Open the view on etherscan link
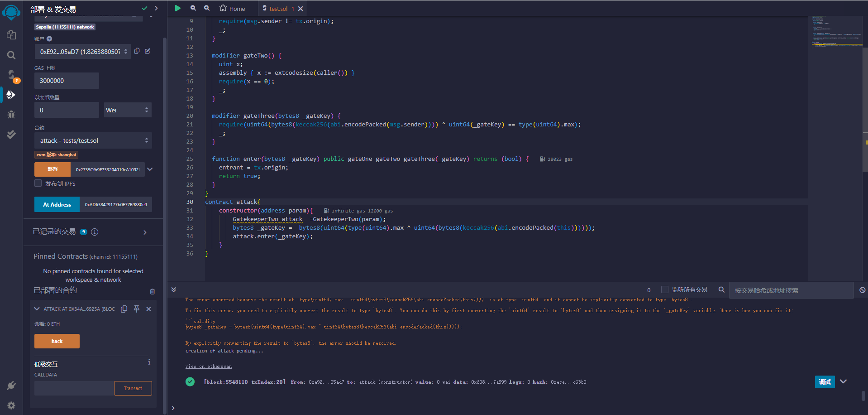The width and height of the screenshot is (868, 415). [208, 366]
